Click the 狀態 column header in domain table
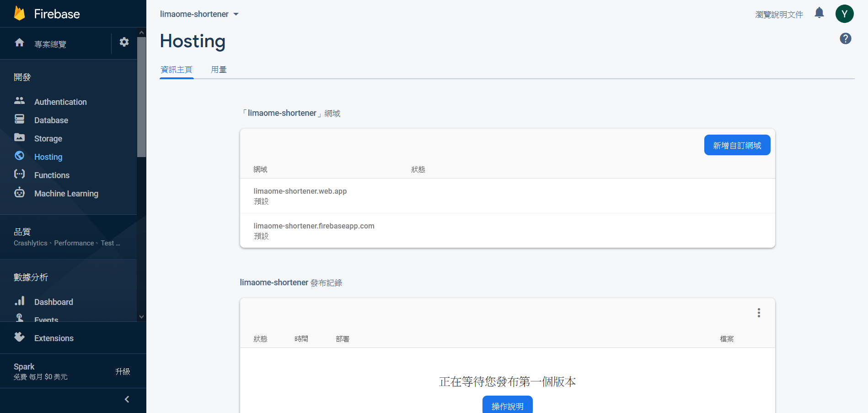 click(418, 169)
